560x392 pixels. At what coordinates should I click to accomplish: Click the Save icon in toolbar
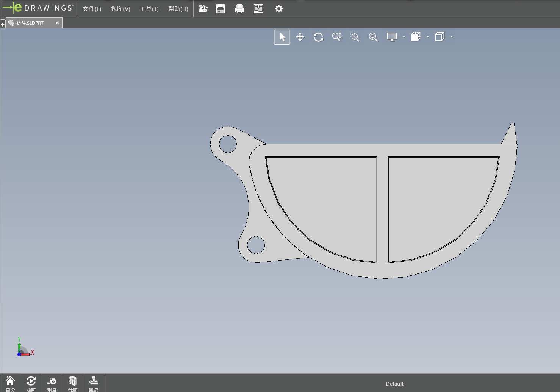pyautogui.click(x=221, y=9)
